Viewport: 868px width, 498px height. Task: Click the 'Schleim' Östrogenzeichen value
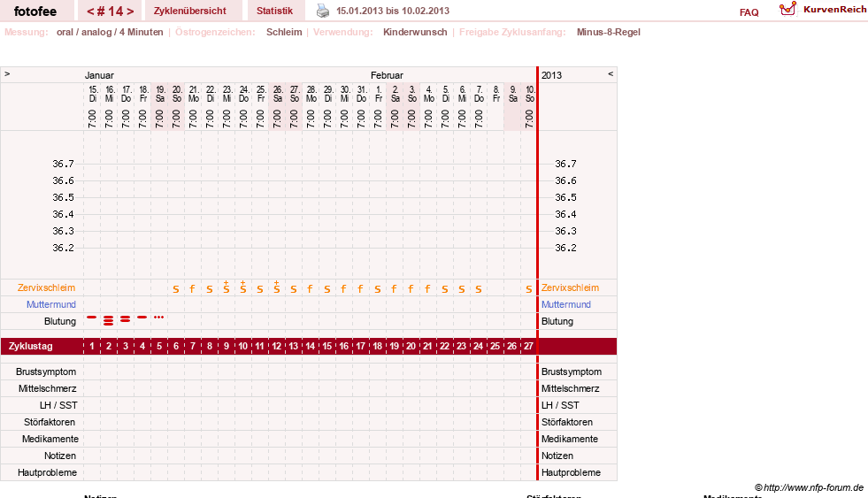[284, 32]
